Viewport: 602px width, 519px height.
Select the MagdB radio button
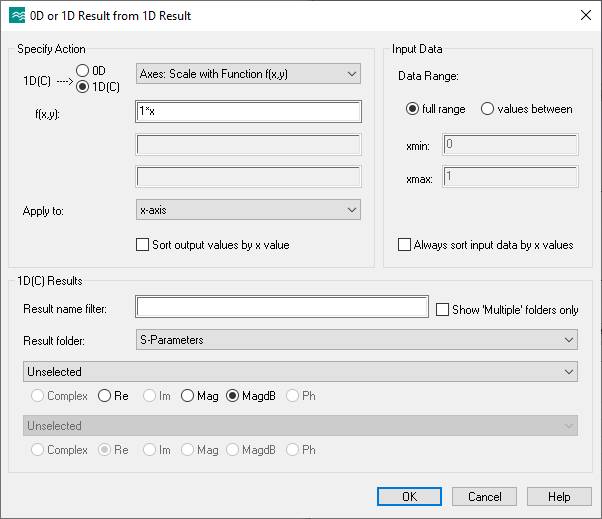(x=235, y=396)
